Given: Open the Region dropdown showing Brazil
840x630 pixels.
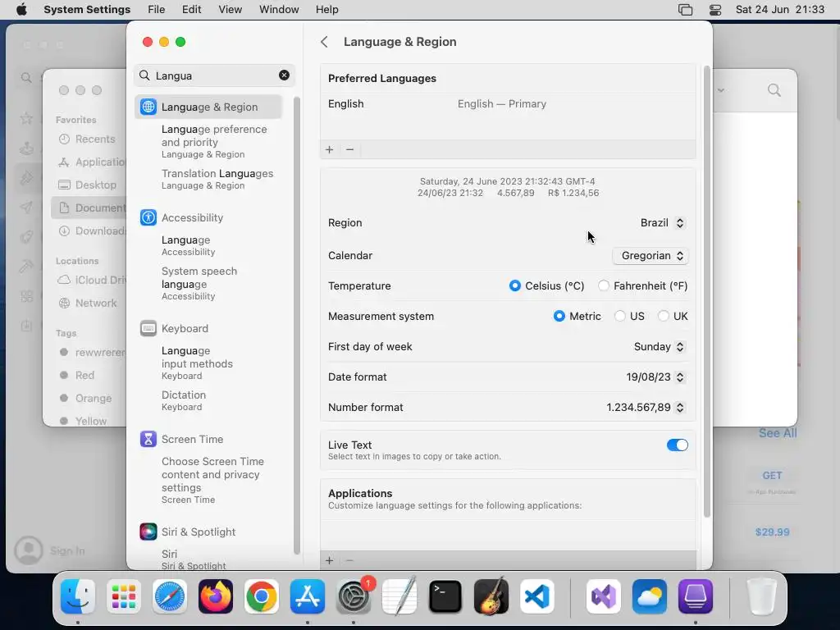Looking at the screenshot, I should (x=663, y=223).
